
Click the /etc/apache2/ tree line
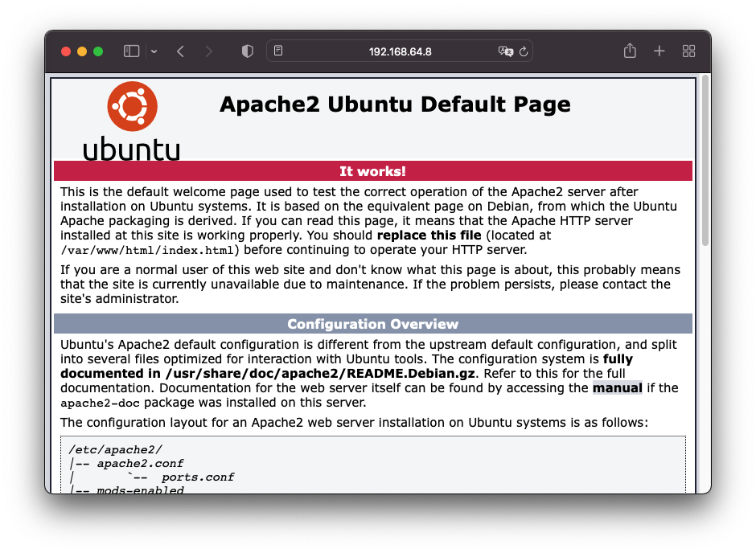tap(116, 449)
